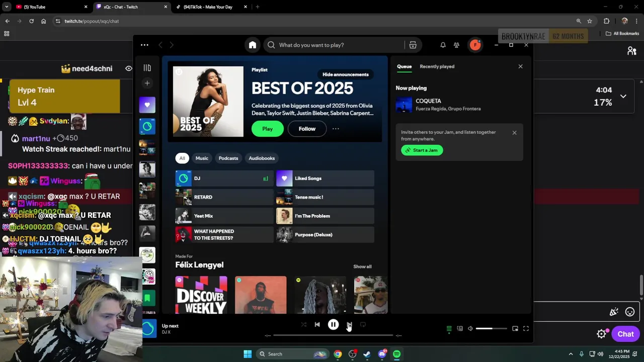Open Discord from the taskbar
Screen dimensions: 644x362
[382, 354]
